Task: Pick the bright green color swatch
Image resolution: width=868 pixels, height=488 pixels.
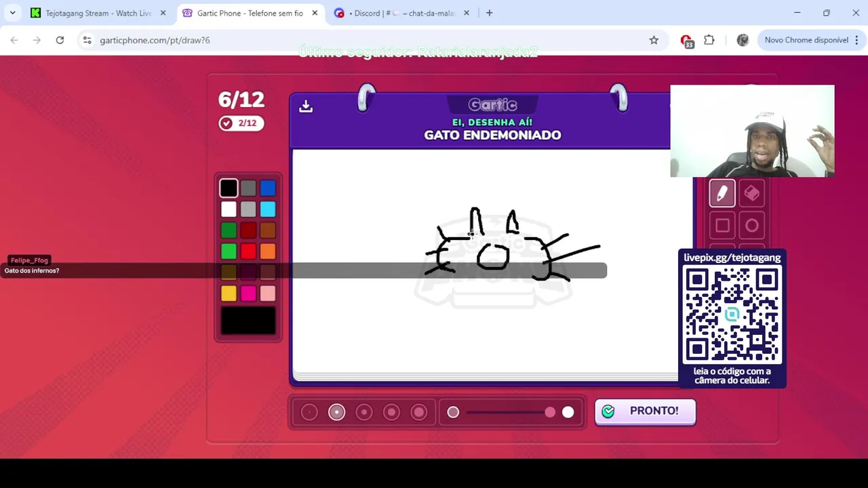Action: pyautogui.click(x=229, y=251)
